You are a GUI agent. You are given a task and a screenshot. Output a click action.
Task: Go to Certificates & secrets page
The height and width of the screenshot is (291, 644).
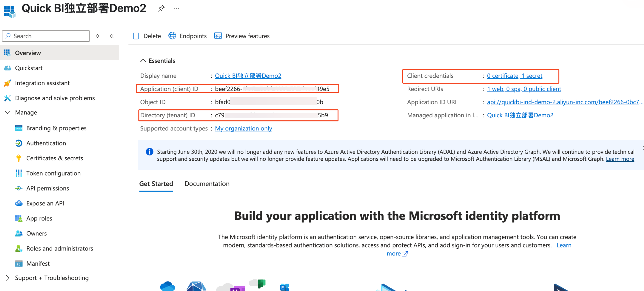[x=55, y=158]
